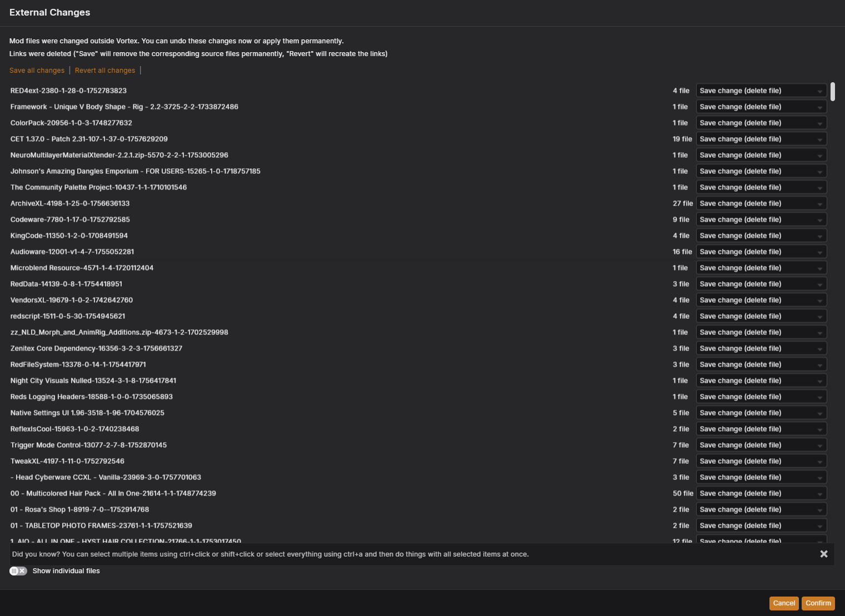
Task: Expand dropdown arrow for Codeware-7780 row
Action: point(819,220)
